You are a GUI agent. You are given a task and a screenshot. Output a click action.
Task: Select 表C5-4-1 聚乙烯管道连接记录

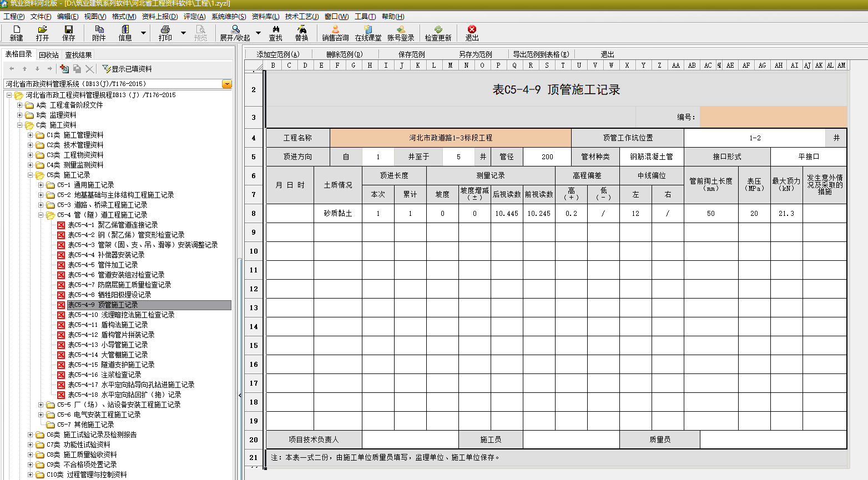point(113,225)
